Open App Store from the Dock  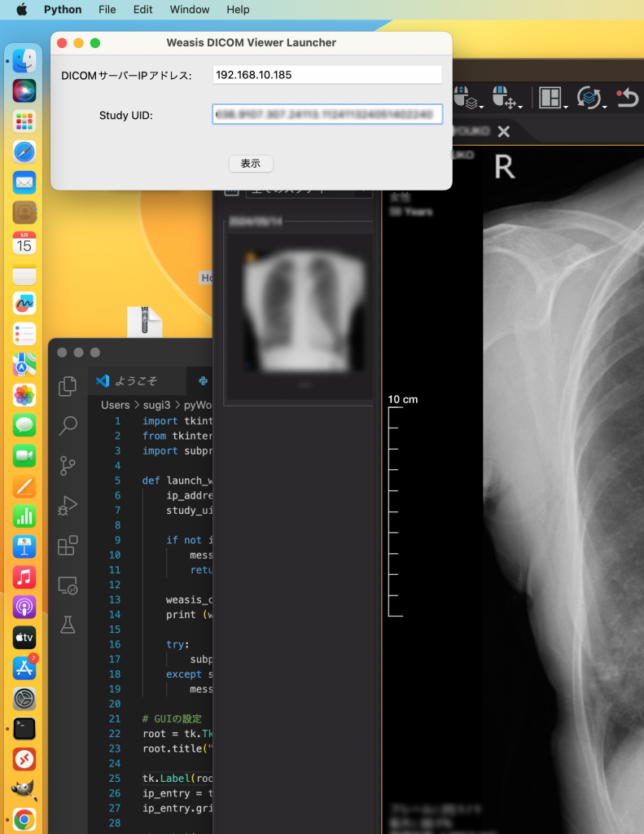24,668
